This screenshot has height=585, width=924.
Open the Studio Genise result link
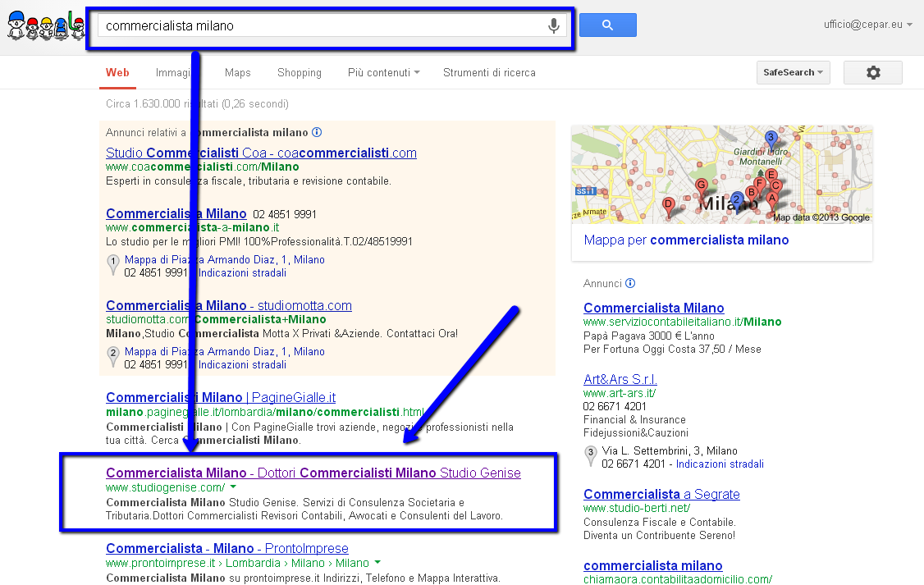pyautogui.click(x=313, y=473)
